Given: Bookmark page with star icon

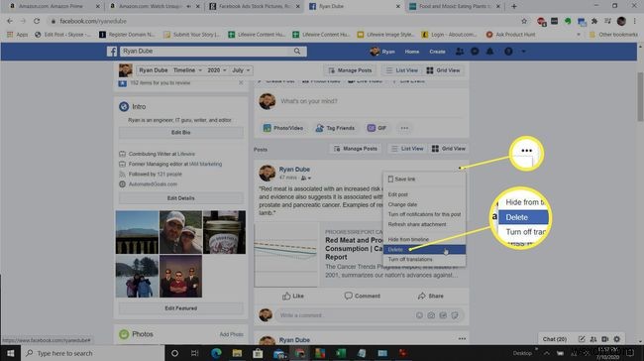Looking at the screenshot, I should 524,21.
